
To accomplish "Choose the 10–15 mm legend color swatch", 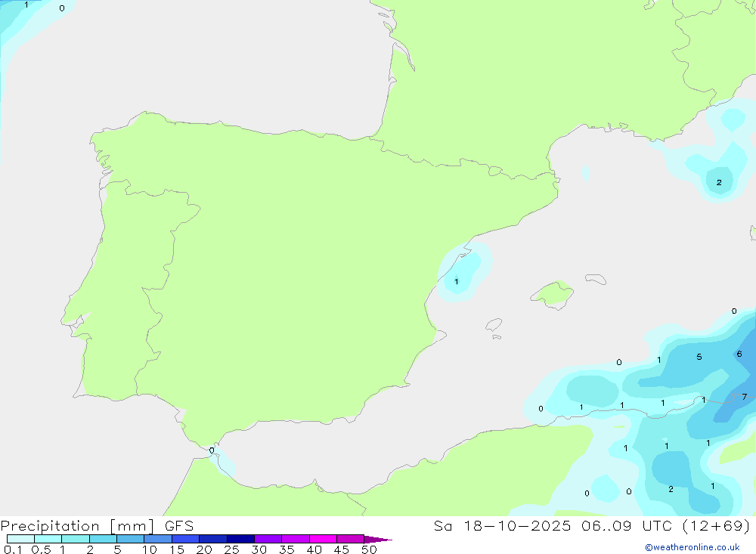I will [x=158, y=539].
